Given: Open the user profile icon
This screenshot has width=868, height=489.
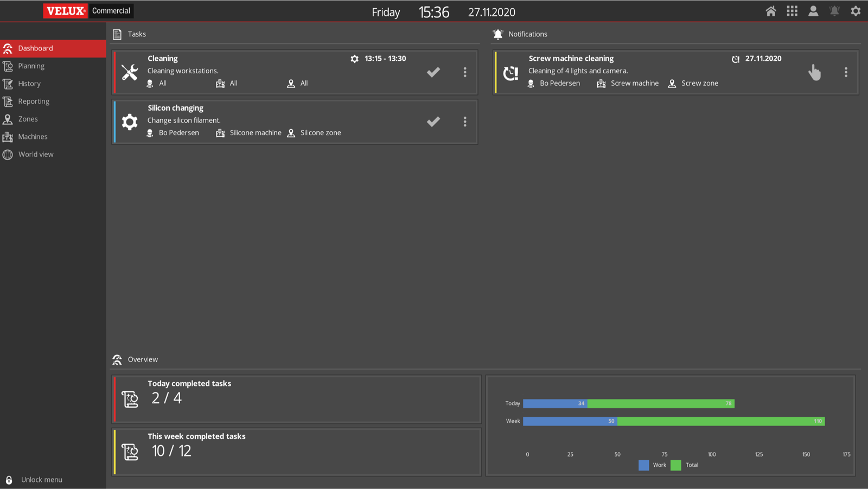Looking at the screenshot, I should [x=813, y=11].
